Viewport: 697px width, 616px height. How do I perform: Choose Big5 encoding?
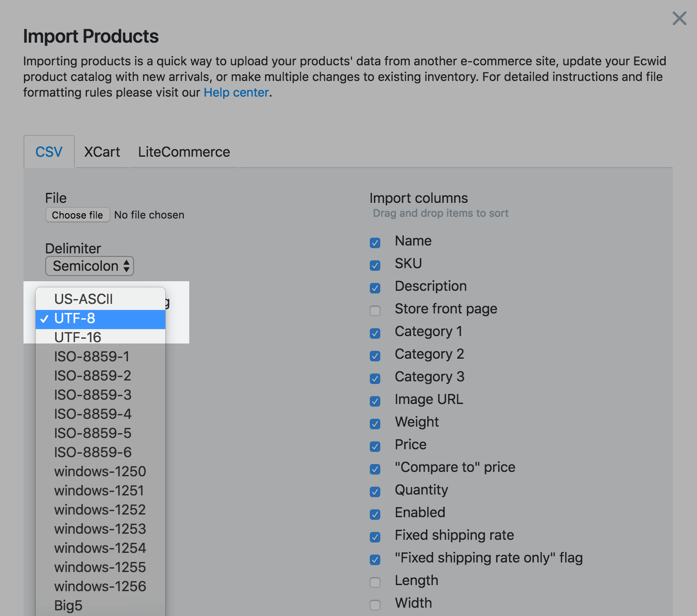pos(68,605)
